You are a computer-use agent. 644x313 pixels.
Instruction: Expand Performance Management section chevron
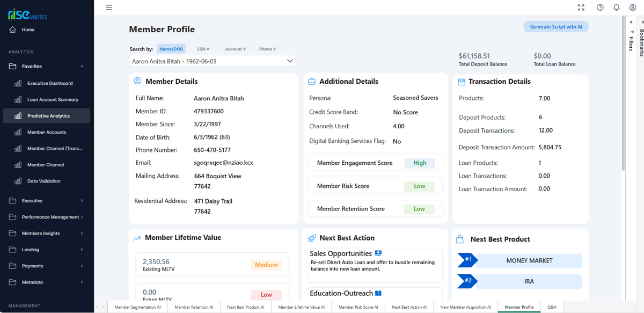(82, 217)
